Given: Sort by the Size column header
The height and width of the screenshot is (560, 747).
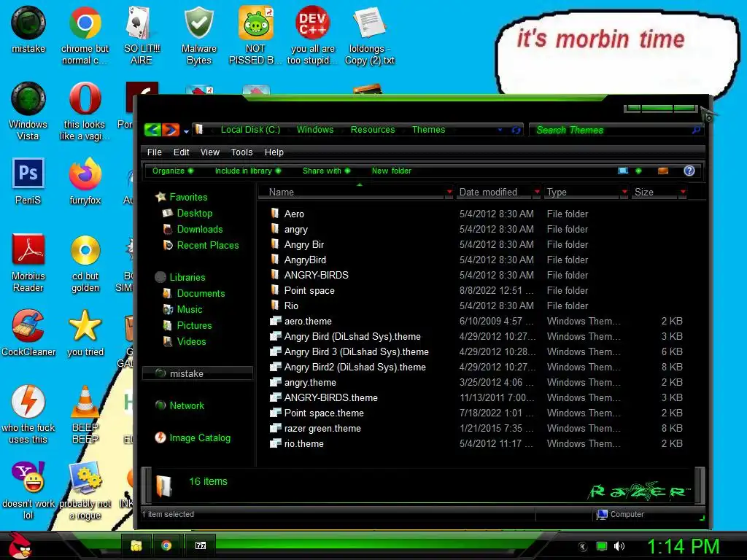Looking at the screenshot, I should 654,192.
